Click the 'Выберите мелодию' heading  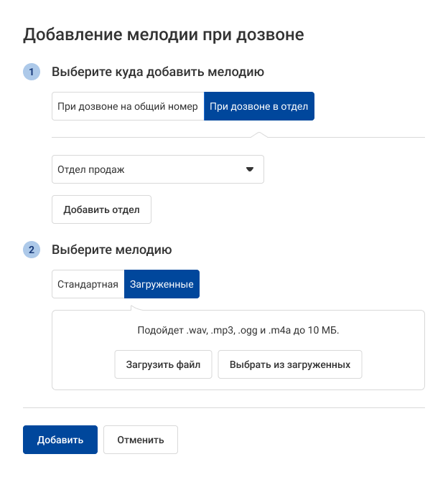tap(111, 250)
